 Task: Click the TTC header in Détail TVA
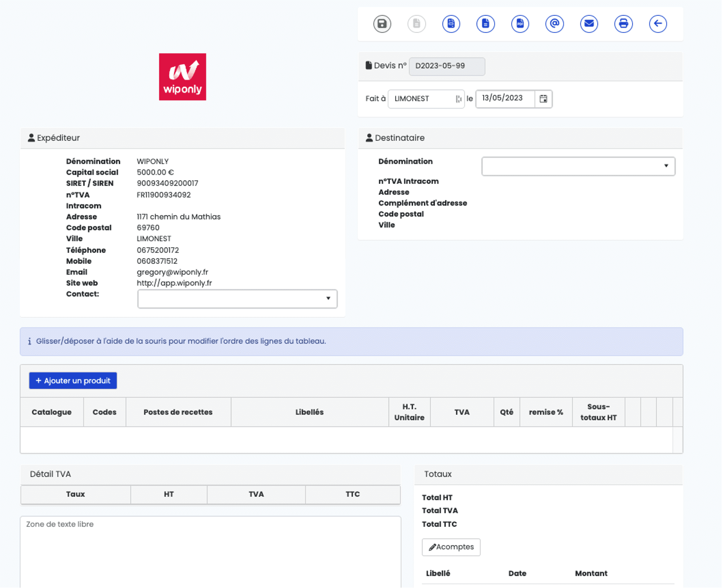353,494
